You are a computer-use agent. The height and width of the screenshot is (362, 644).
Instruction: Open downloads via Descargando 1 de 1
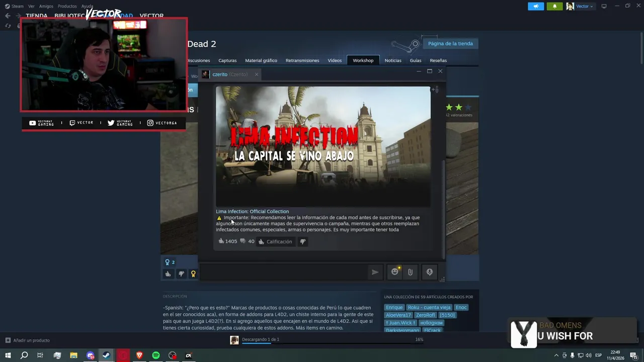[260, 339]
